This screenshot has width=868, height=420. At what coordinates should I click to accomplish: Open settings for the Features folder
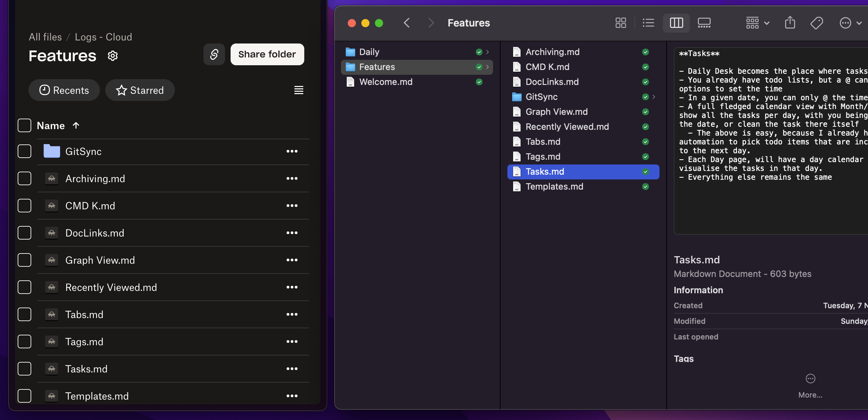[x=112, y=56]
